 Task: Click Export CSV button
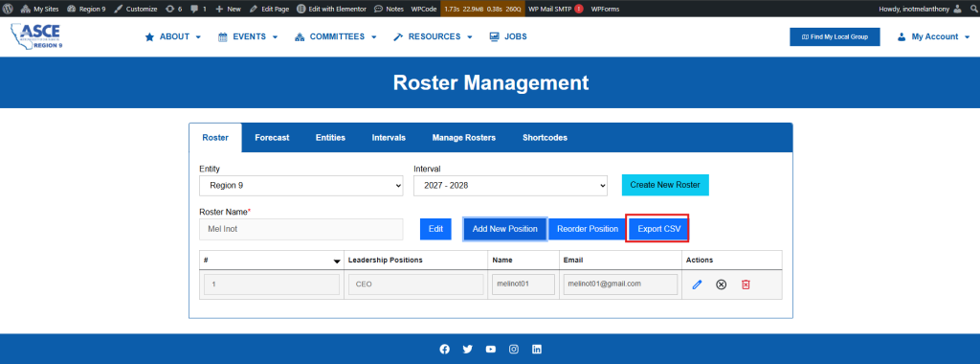[x=658, y=229]
